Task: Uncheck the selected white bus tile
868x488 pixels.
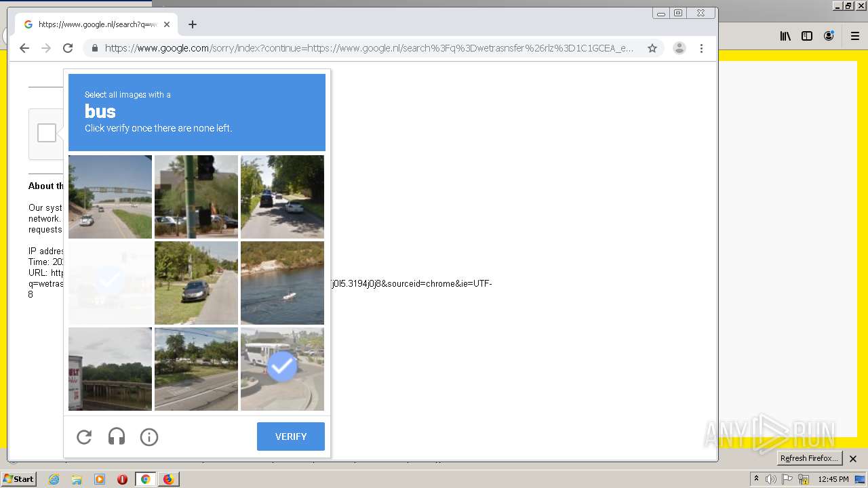Action: tap(282, 369)
